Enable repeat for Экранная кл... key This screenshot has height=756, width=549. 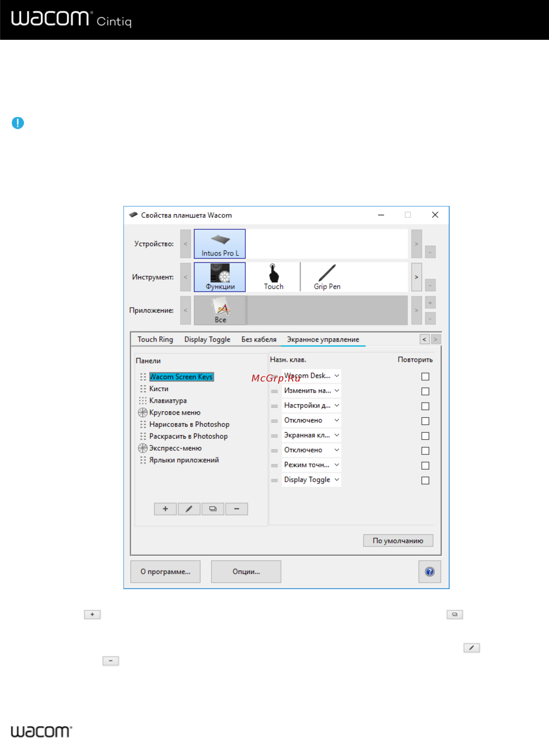pos(425,436)
